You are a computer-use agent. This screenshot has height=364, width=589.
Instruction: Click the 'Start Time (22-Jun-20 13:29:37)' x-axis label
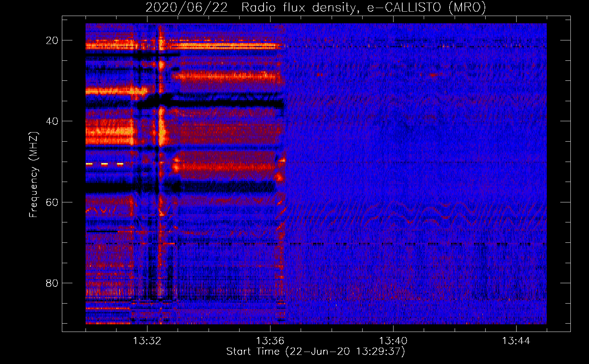(316, 352)
